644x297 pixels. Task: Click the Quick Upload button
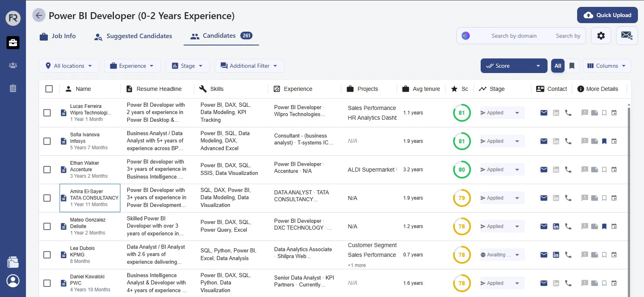coord(607,15)
